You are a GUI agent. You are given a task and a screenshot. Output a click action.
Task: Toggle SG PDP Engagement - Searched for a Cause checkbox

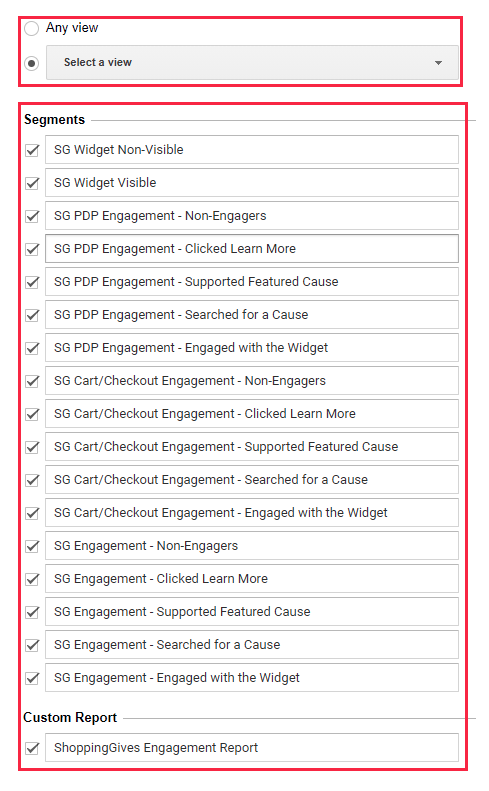click(32, 315)
